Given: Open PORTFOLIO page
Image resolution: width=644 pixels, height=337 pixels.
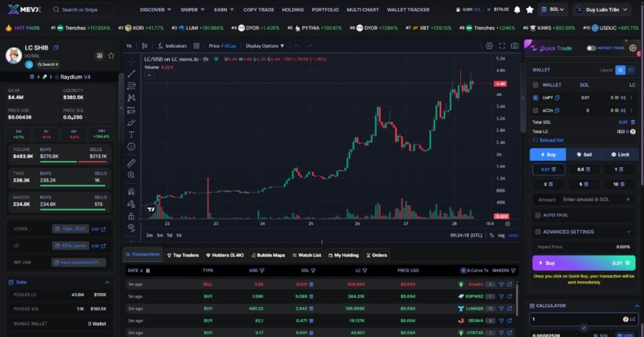Looking at the screenshot, I should pyautogui.click(x=325, y=9).
